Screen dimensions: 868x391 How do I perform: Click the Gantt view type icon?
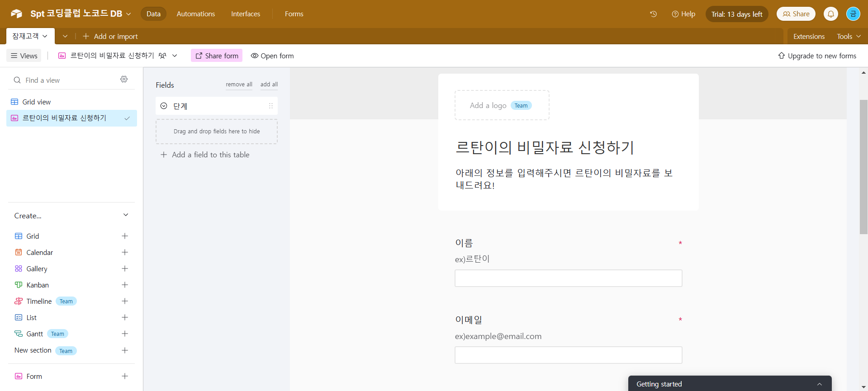coord(19,334)
